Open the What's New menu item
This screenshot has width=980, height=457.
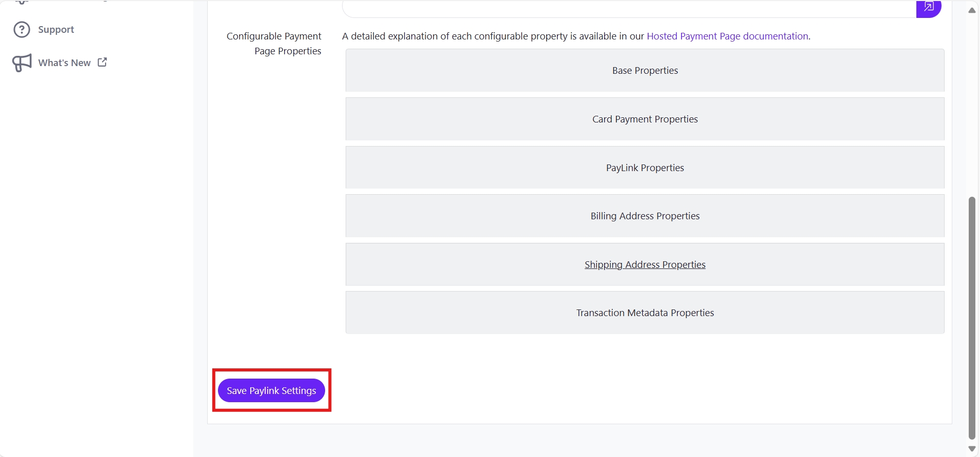(65, 63)
